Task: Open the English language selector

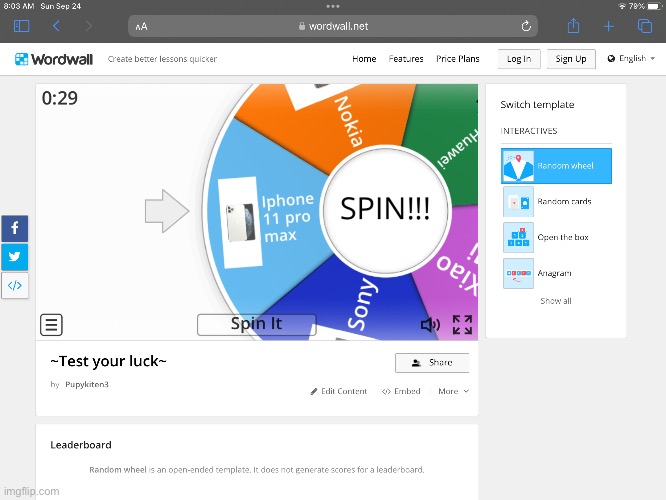Action: [631, 59]
